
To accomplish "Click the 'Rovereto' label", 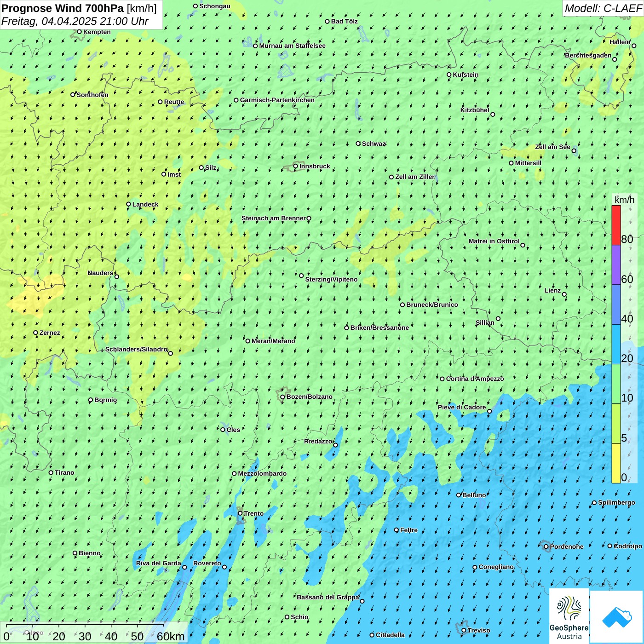I will (x=207, y=563).
